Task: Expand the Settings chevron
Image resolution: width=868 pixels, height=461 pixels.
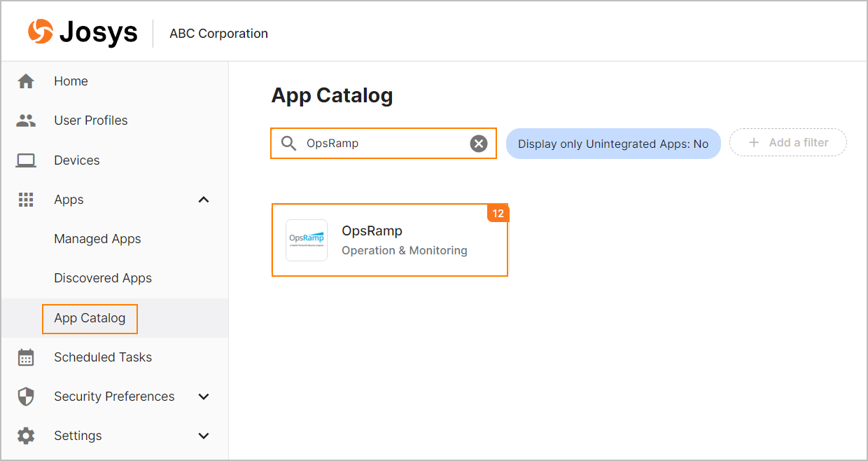Action: [x=204, y=436]
